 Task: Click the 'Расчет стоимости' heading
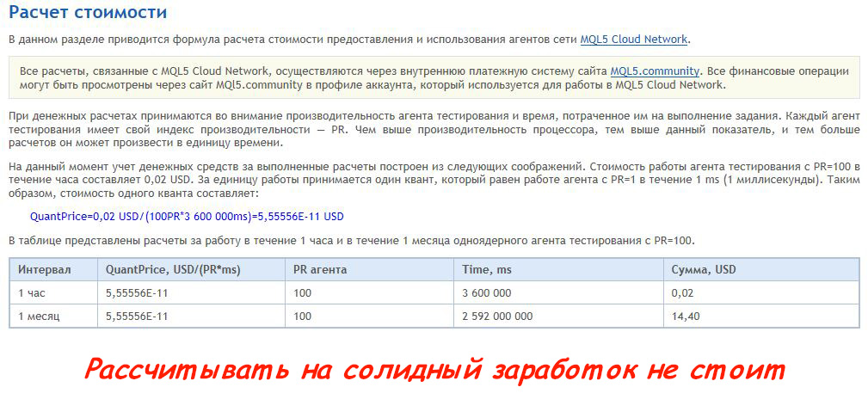point(88,12)
